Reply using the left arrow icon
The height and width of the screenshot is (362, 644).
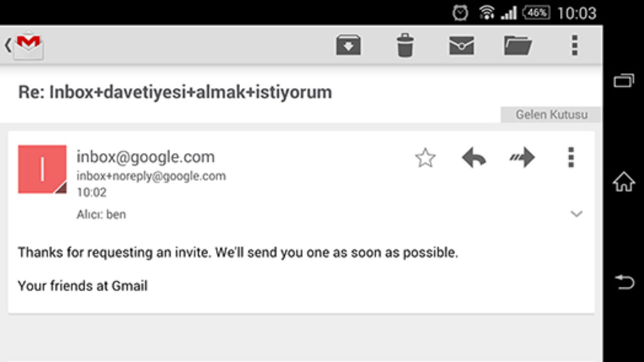[x=474, y=158]
